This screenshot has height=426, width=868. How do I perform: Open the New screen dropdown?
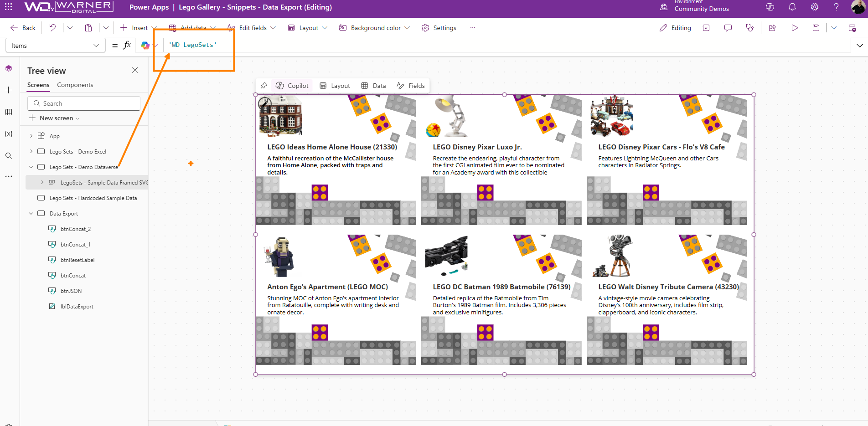coord(54,118)
